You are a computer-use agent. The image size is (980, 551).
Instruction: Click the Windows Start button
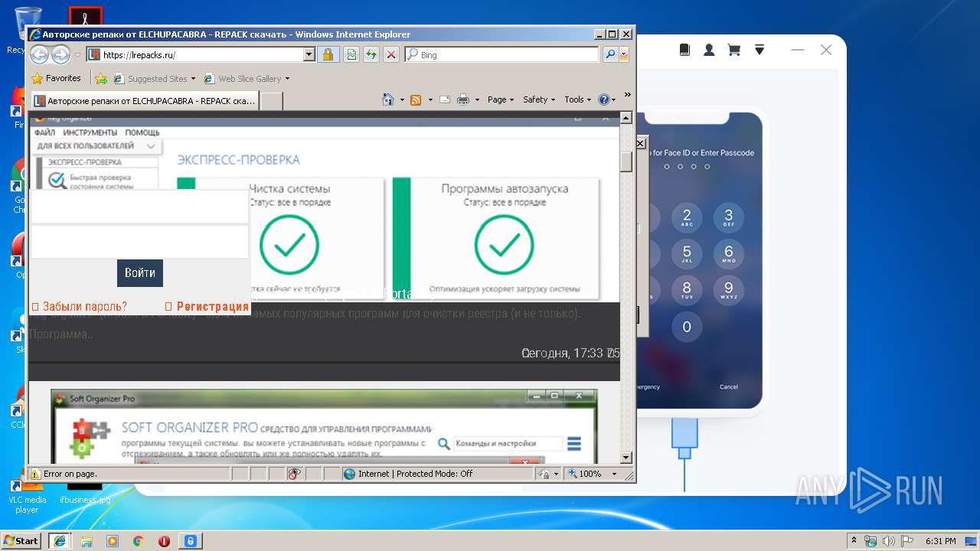(21, 540)
